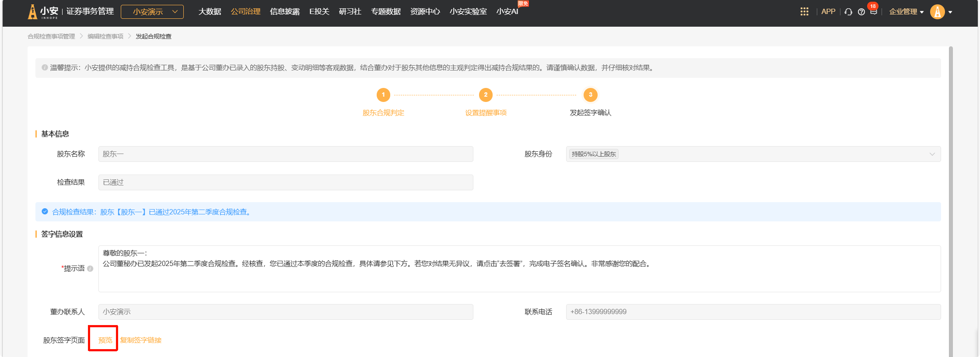Open the 股东身份 dropdown
The width and height of the screenshot is (980, 357).
point(752,154)
